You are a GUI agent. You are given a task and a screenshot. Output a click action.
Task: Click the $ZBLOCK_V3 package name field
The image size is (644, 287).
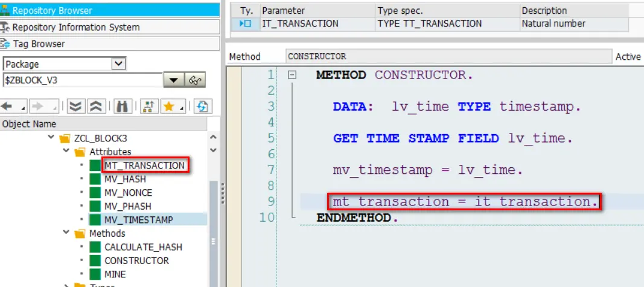coord(83,80)
